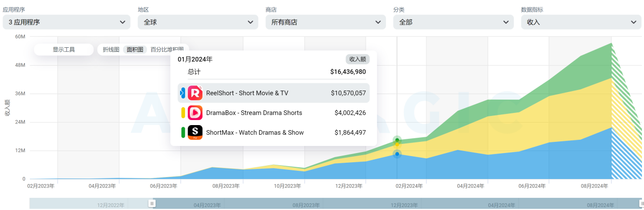The height and width of the screenshot is (210, 644).
Task: Switch chart to 折线图 view
Action: pos(111,50)
